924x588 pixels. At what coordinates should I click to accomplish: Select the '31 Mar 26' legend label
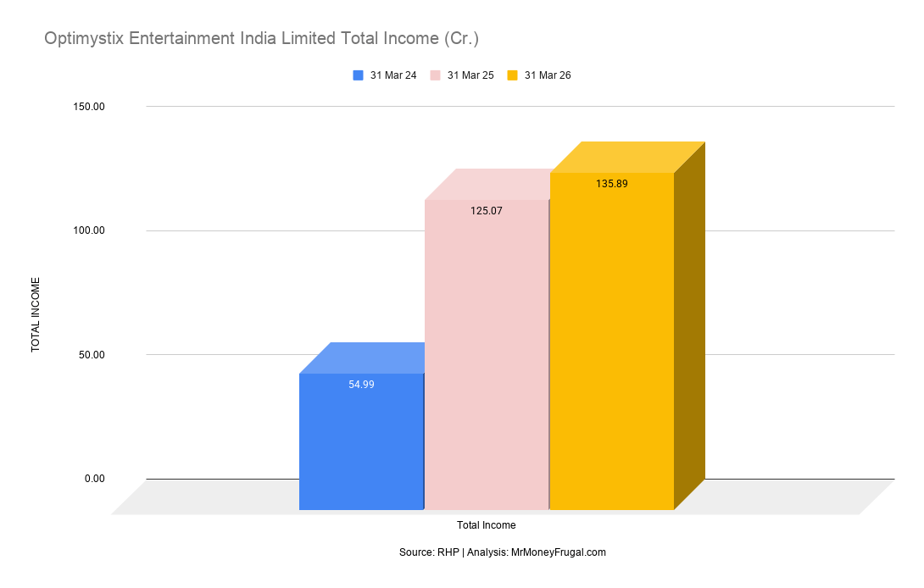(x=548, y=75)
